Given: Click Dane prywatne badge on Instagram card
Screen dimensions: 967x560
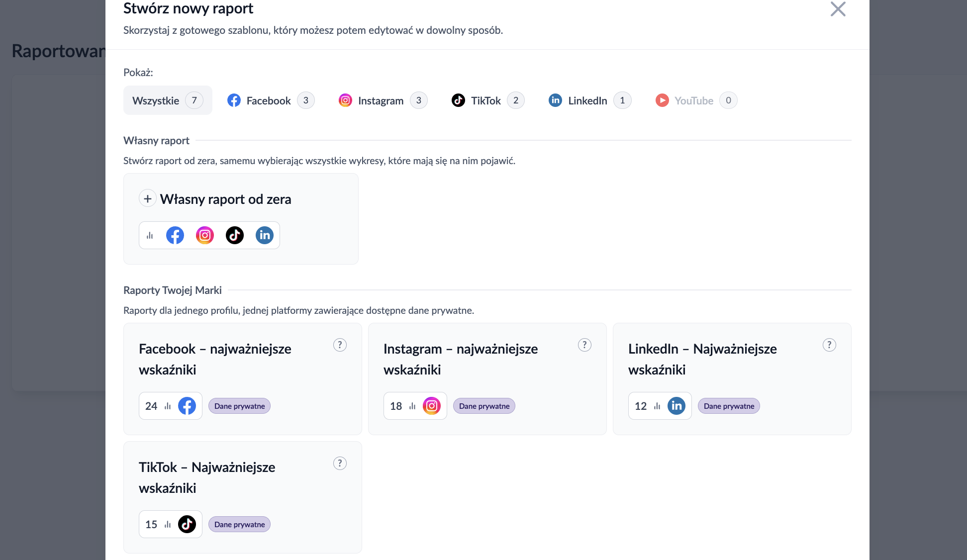Looking at the screenshot, I should (x=484, y=406).
